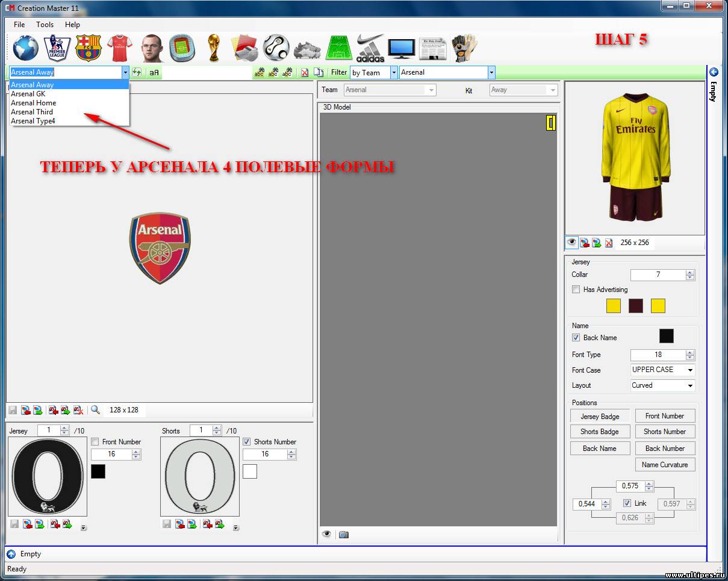Open the Tools menu
Image resolution: width=728 pixels, height=581 pixels.
[x=45, y=25]
